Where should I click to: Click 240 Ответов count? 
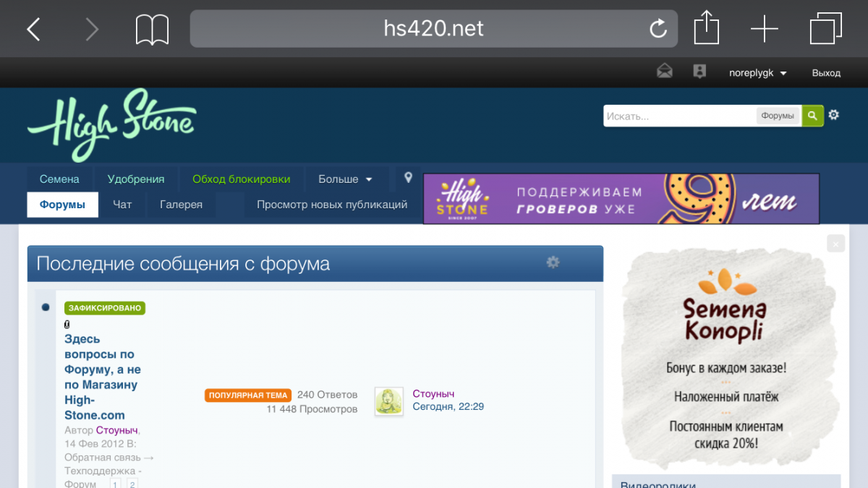coord(327,395)
